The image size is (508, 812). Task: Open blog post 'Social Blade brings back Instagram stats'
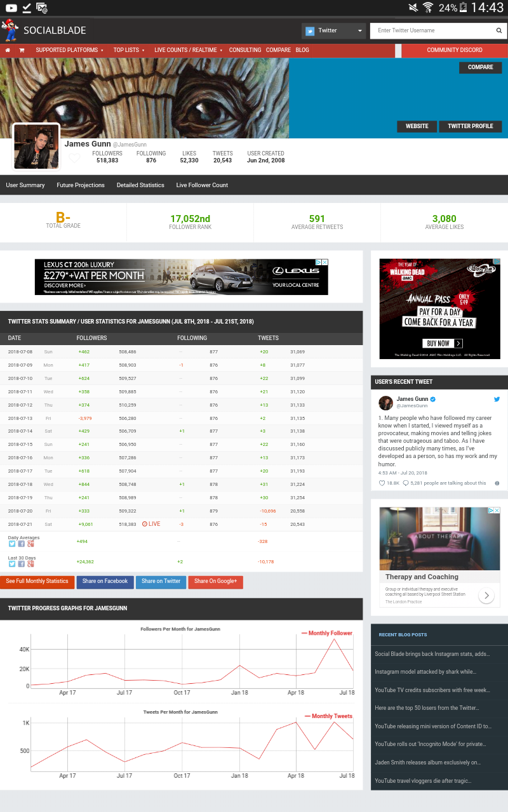pos(432,654)
